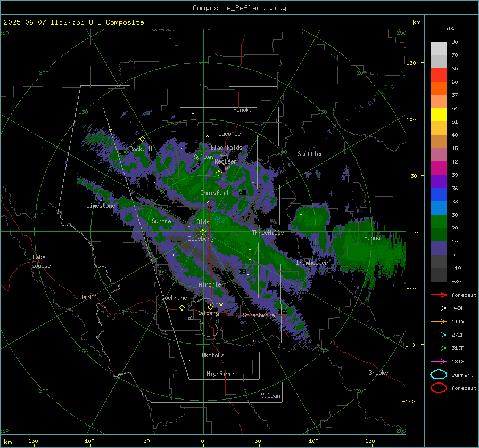Click yellow diamond marker beside RockyMH
Screen dimensions: 479x448
(142, 139)
